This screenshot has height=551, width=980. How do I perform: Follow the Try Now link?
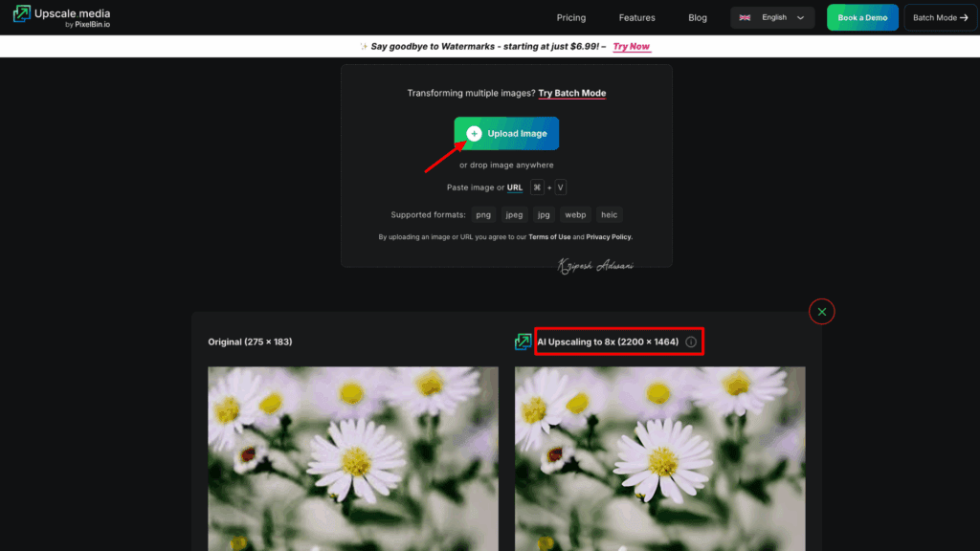coord(631,46)
